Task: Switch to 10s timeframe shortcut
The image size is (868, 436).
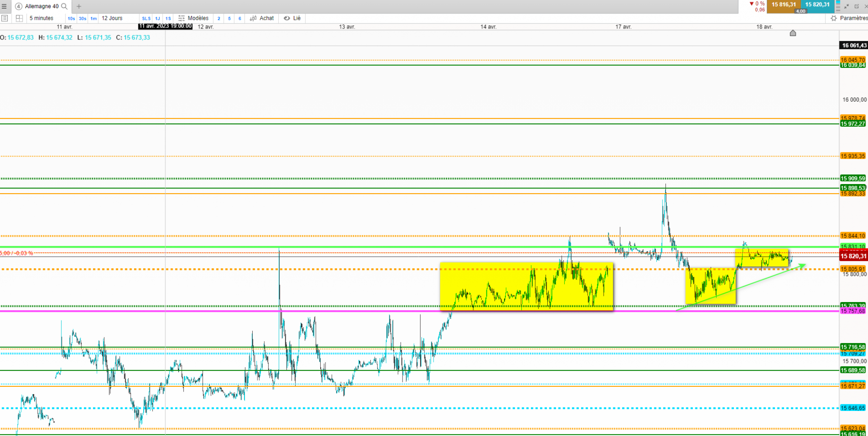Action: click(71, 18)
